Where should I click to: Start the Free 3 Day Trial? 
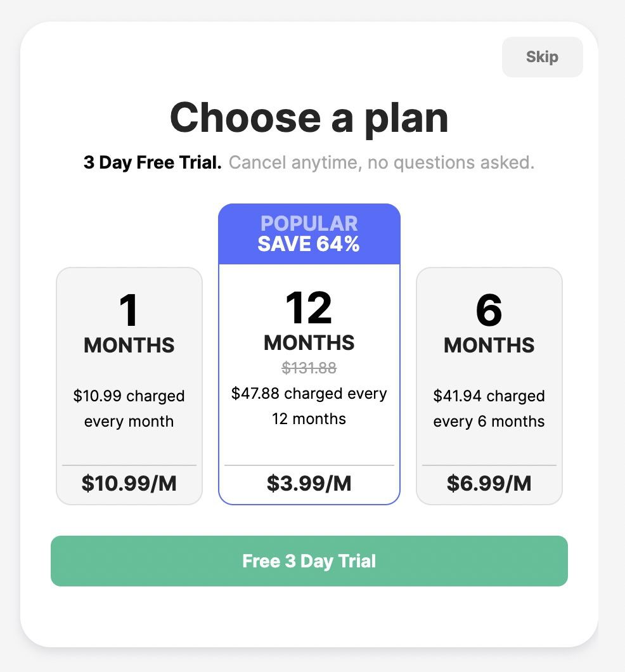click(x=309, y=561)
